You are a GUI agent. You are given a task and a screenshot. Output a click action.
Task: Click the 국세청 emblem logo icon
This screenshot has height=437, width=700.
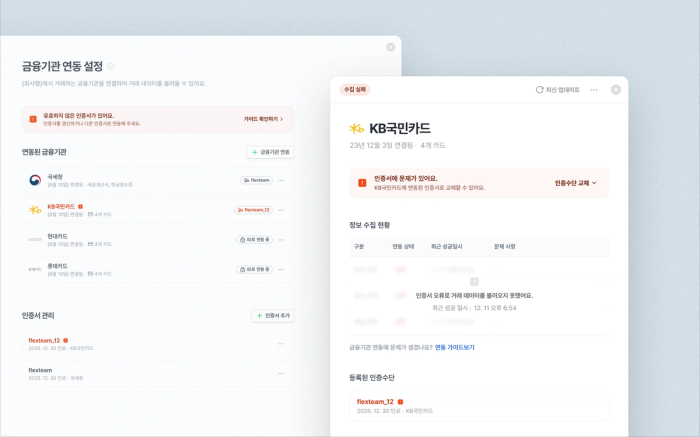pos(35,180)
